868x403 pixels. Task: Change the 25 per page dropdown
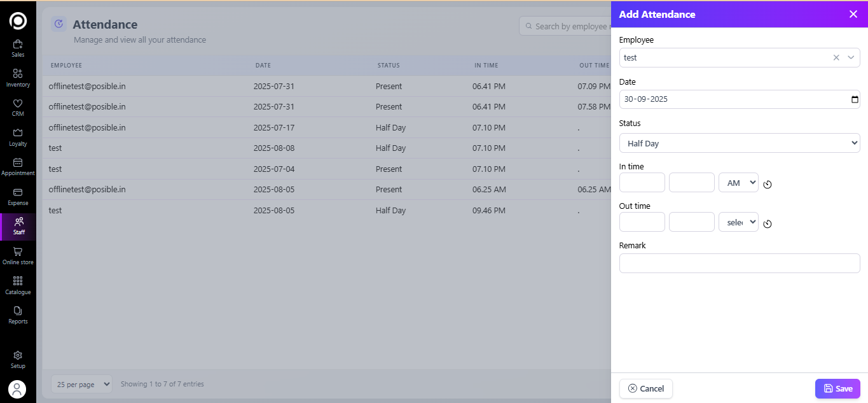pos(81,384)
